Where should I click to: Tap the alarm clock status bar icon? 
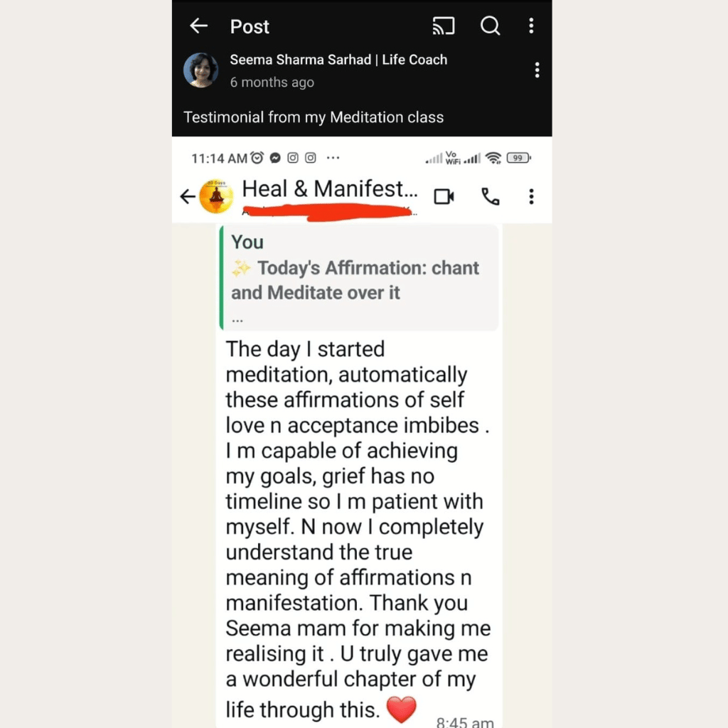click(x=257, y=158)
